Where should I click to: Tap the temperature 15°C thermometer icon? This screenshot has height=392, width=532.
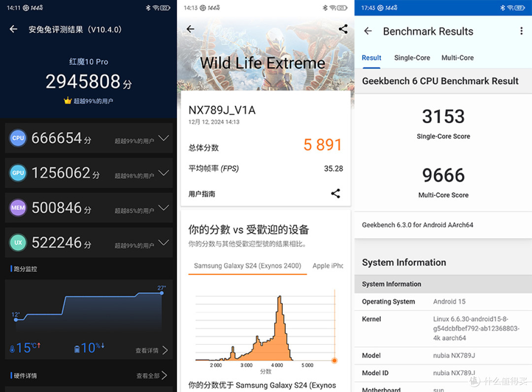coord(12,349)
